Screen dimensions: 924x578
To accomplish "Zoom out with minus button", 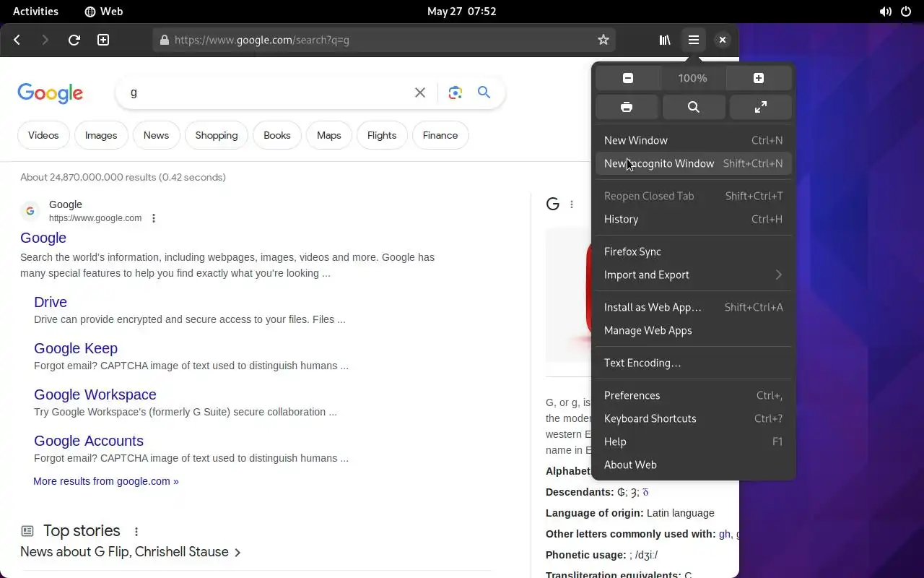I will click(627, 78).
